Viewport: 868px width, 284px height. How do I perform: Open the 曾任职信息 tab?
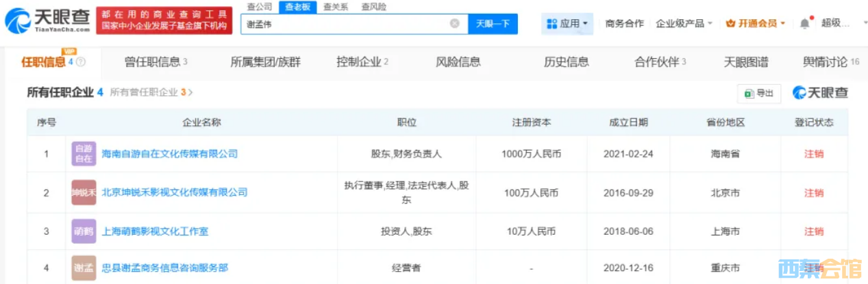(x=156, y=62)
